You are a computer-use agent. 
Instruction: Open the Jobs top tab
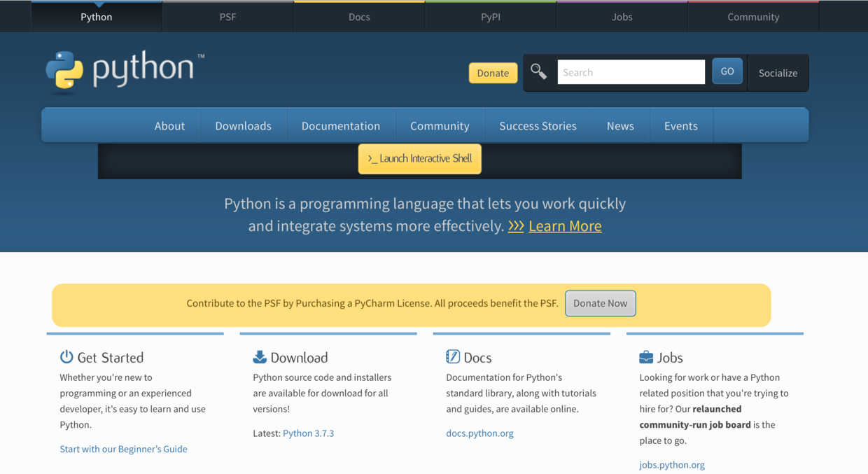[622, 17]
